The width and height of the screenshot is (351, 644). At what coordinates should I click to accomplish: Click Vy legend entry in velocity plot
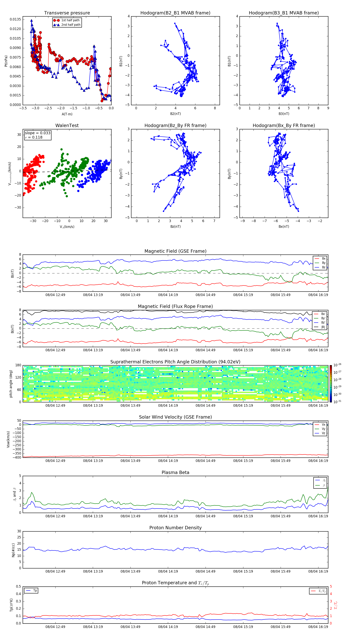click(320, 429)
